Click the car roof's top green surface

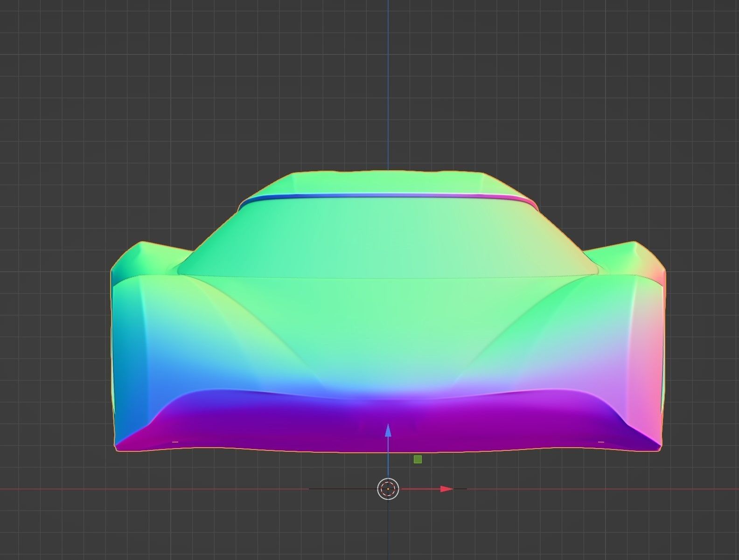click(x=387, y=183)
